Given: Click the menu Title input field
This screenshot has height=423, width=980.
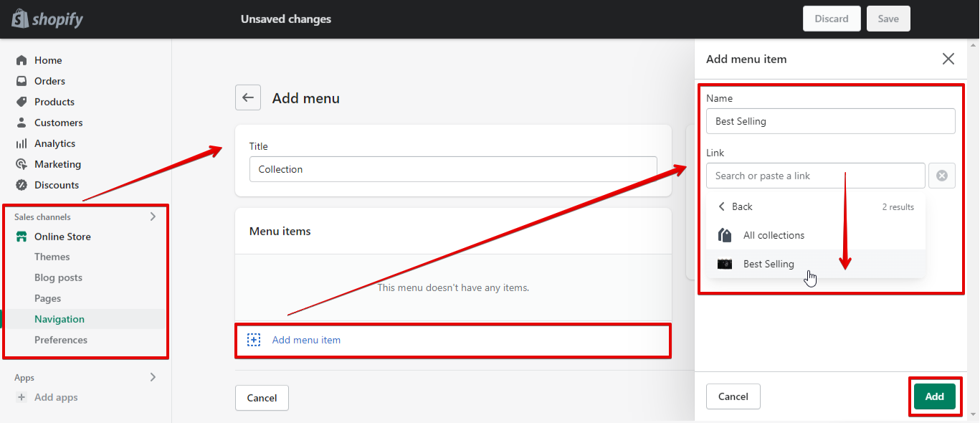Looking at the screenshot, I should pyautogui.click(x=453, y=169).
